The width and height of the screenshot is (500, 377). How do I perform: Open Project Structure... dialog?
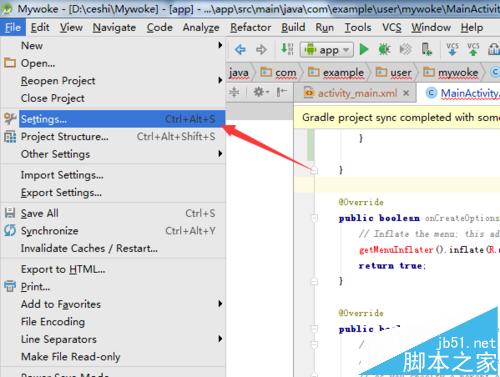[x=113, y=137]
